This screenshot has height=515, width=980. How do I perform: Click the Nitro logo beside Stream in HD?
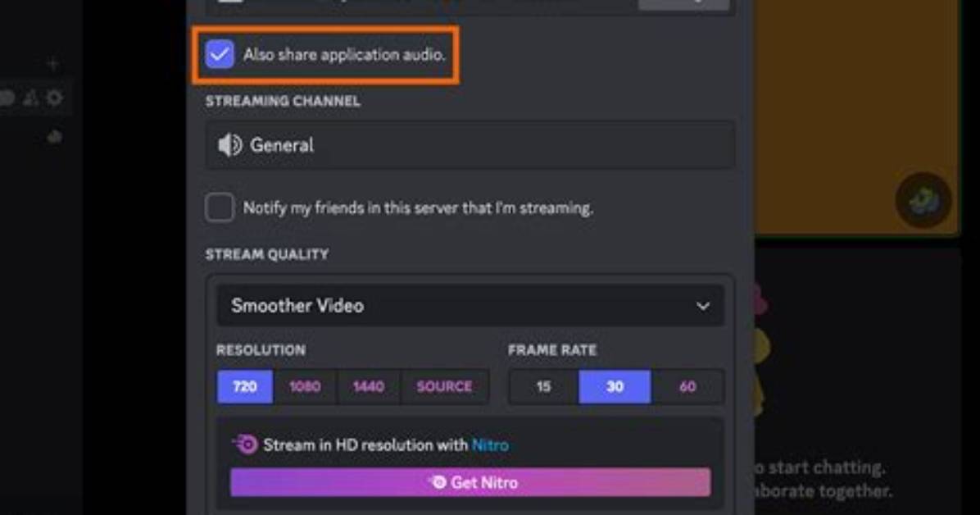pyautogui.click(x=245, y=444)
